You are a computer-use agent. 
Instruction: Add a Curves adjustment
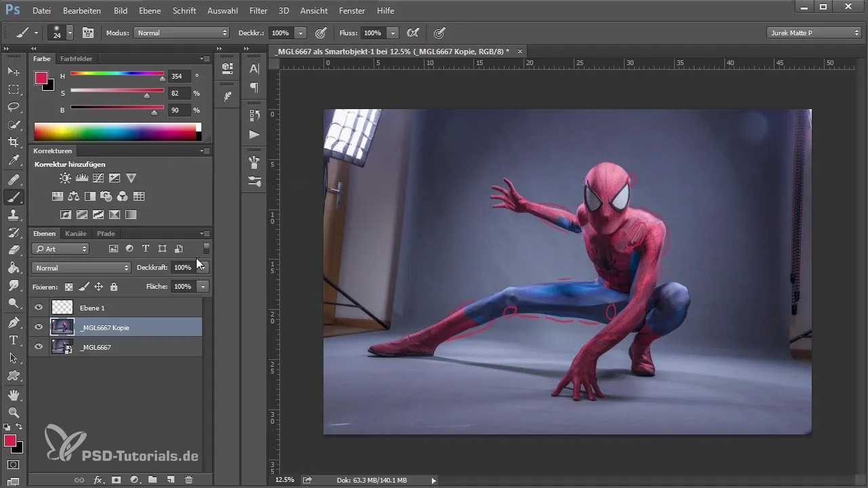click(98, 178)
